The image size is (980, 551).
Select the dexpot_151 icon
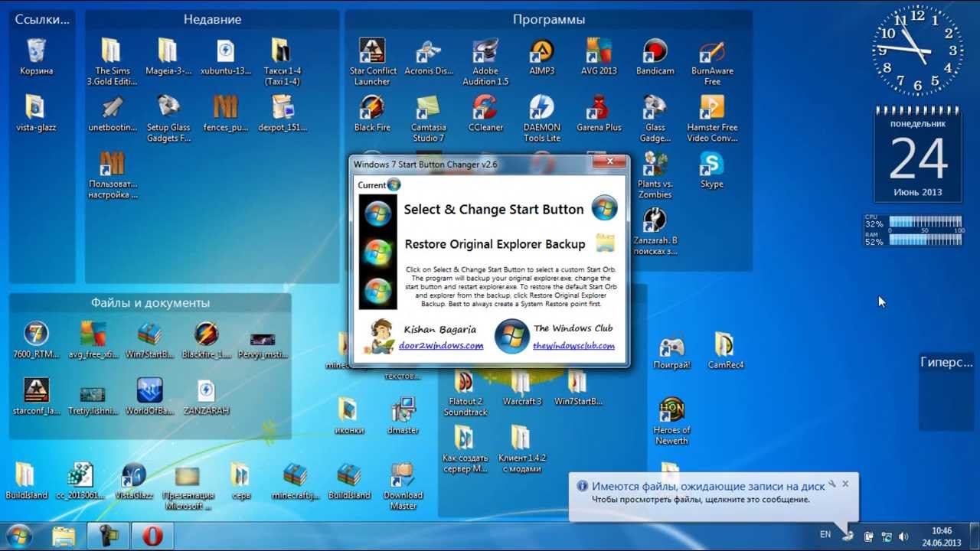283,113
